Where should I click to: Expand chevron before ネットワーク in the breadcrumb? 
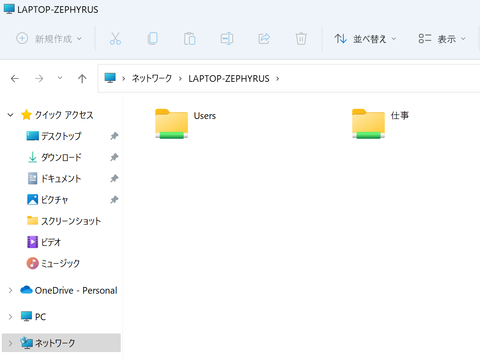(x=124, y=79)
